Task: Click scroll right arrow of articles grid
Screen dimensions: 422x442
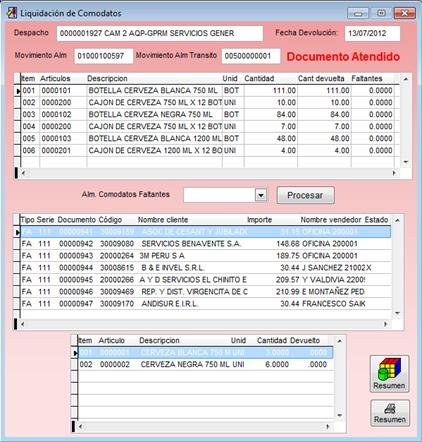Action: [394, 173]
